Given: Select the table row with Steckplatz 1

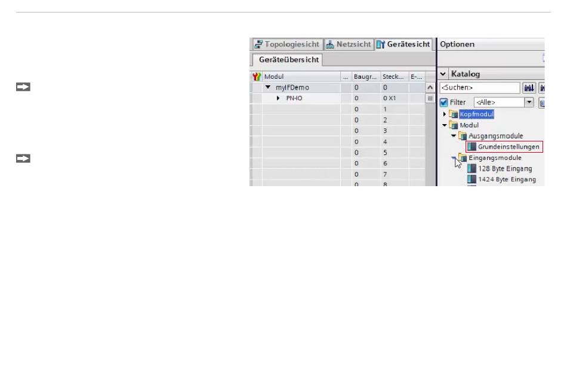Looking at the screenshot, I should click(338, 109).
